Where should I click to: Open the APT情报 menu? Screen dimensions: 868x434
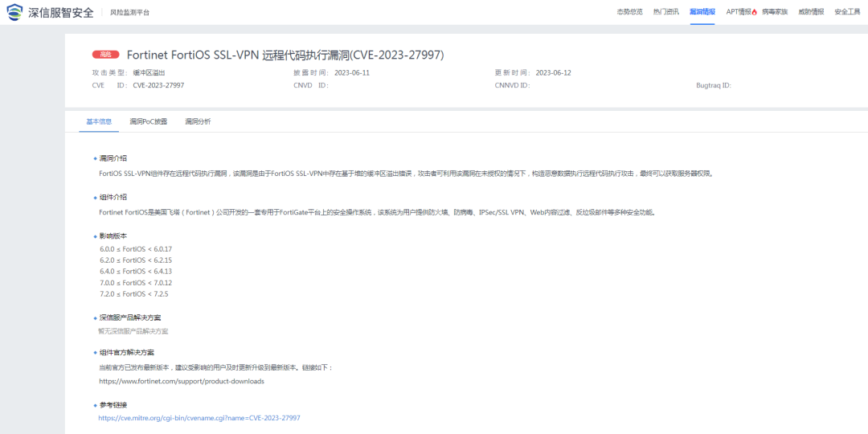pos(739,12)
